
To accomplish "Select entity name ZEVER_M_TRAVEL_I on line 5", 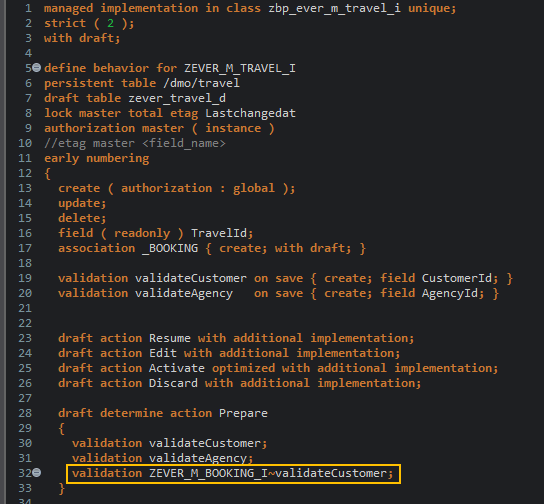I will click(x=240, y=68).
